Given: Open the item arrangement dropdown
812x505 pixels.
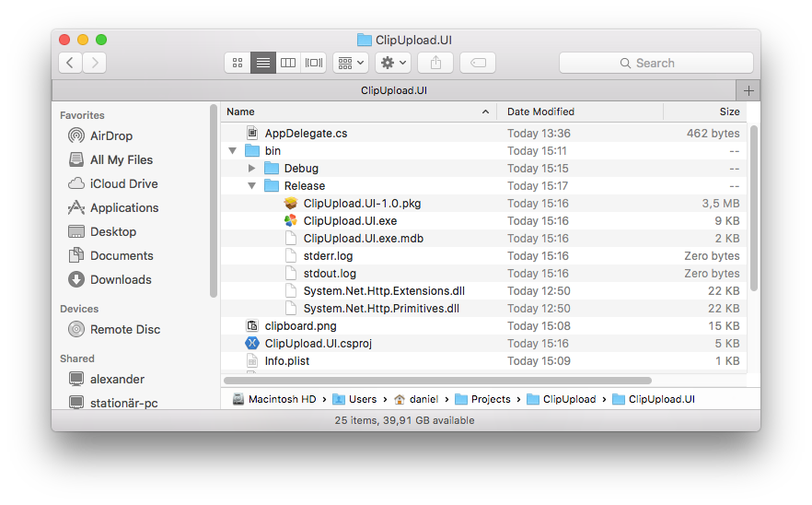Looking at the screenshot, I should pyautogui.click(x=351, y=63).
